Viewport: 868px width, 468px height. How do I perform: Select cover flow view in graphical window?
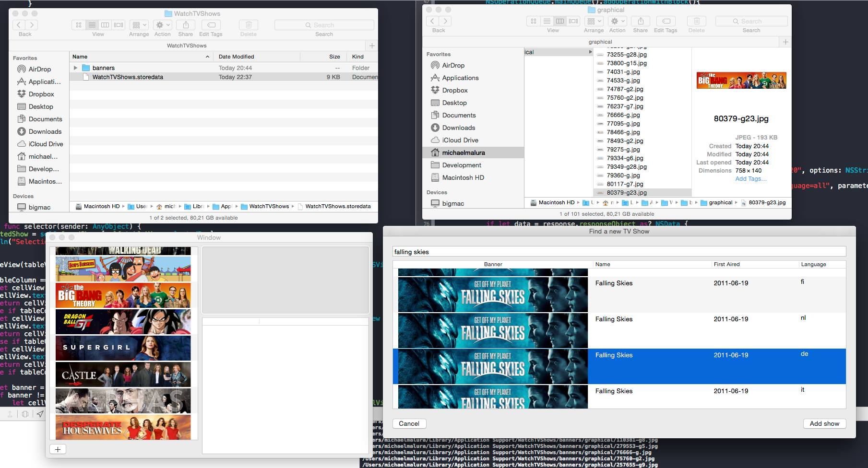[572, 21]
